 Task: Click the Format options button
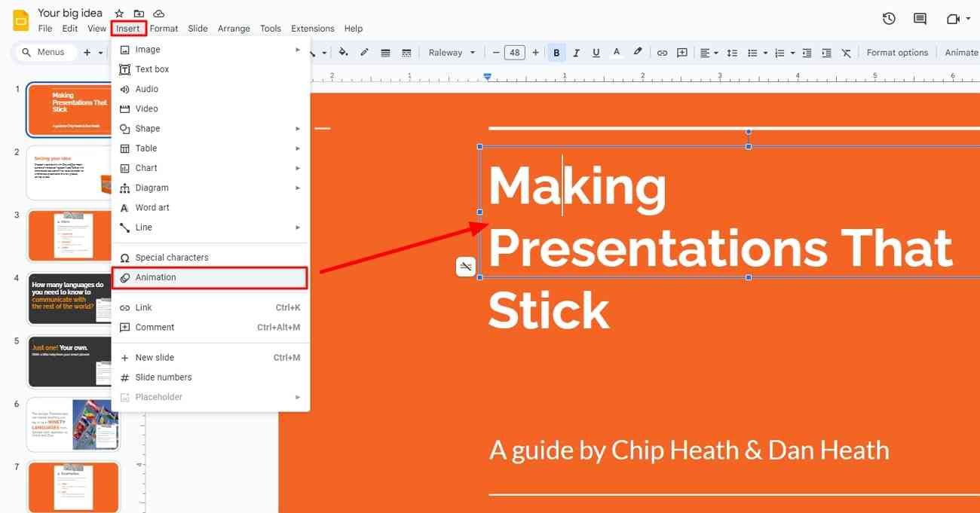[x=897, y=52]
